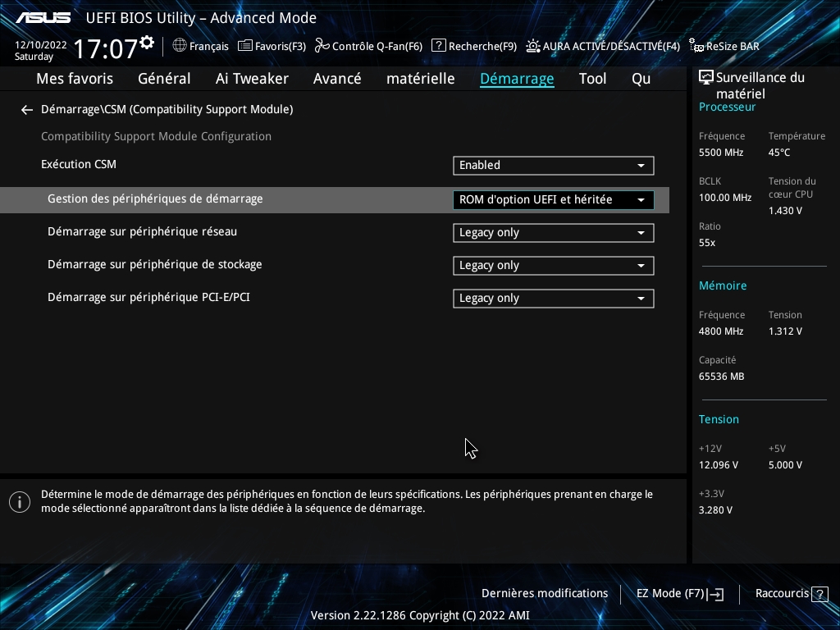Click the Version 2.22.1286 copyright text
The height and width of the screenshot is (630, 840).
[420, 615]
